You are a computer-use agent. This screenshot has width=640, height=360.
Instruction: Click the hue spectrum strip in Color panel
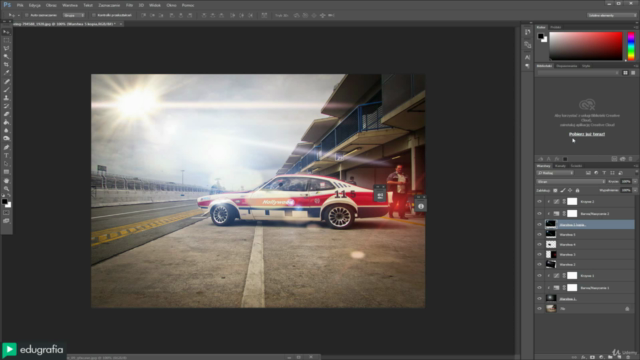(631, 46)
